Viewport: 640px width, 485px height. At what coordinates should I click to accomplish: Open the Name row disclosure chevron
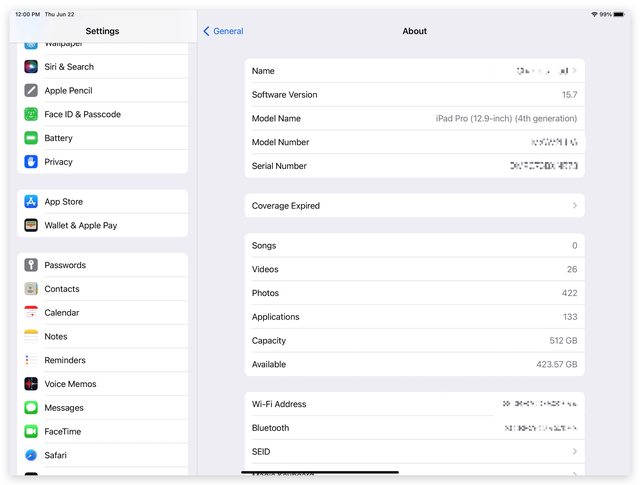[x=575, y=71]
